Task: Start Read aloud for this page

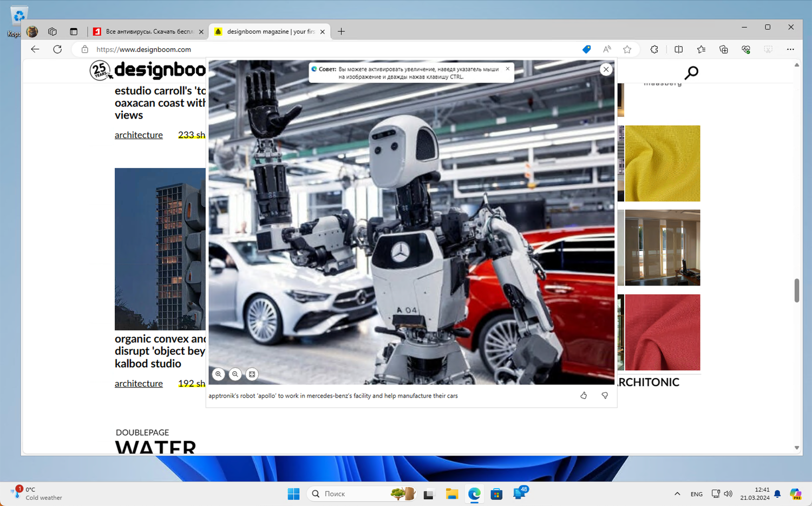Action: pyautogui.click(x=607, y=49)
